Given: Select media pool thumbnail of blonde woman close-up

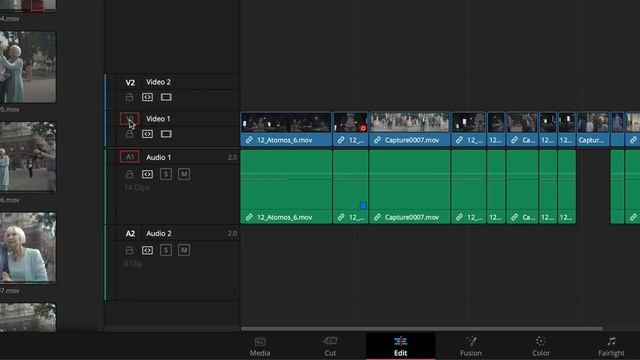Looking at the screenshot, I should (28, 248).
